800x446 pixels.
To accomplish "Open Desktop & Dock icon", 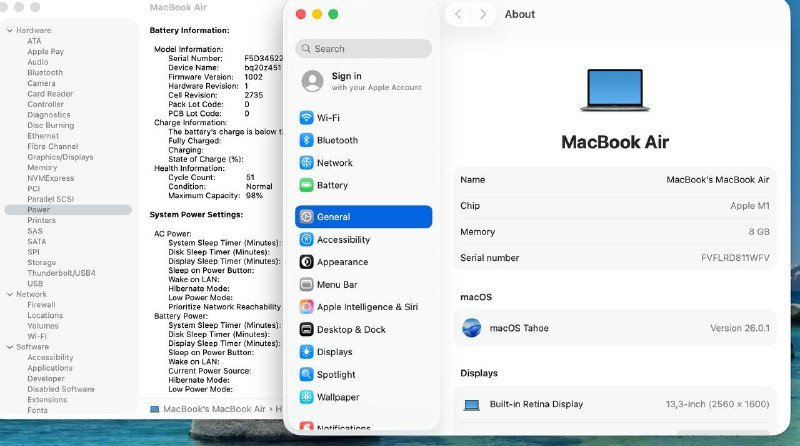I will tap(306, 330).
